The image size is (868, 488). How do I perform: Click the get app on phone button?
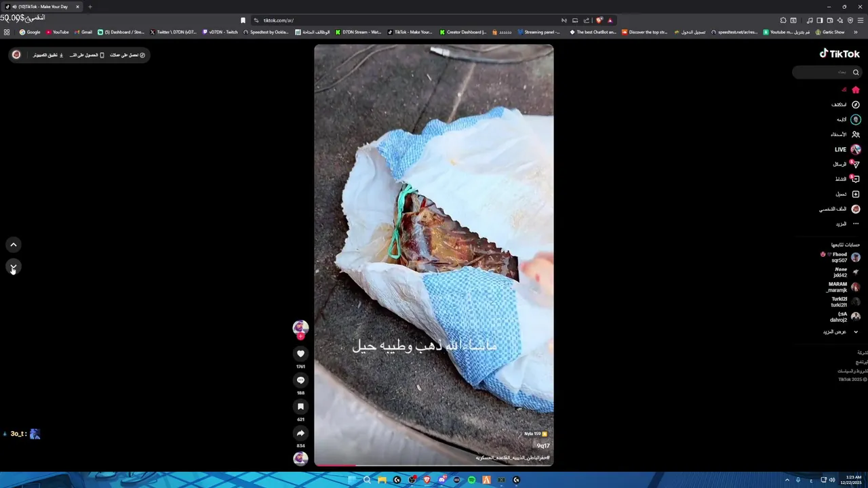point(87,55)
